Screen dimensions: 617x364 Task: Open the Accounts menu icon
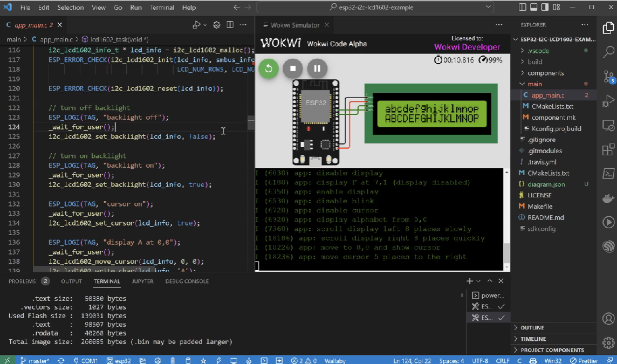(608, 319)
